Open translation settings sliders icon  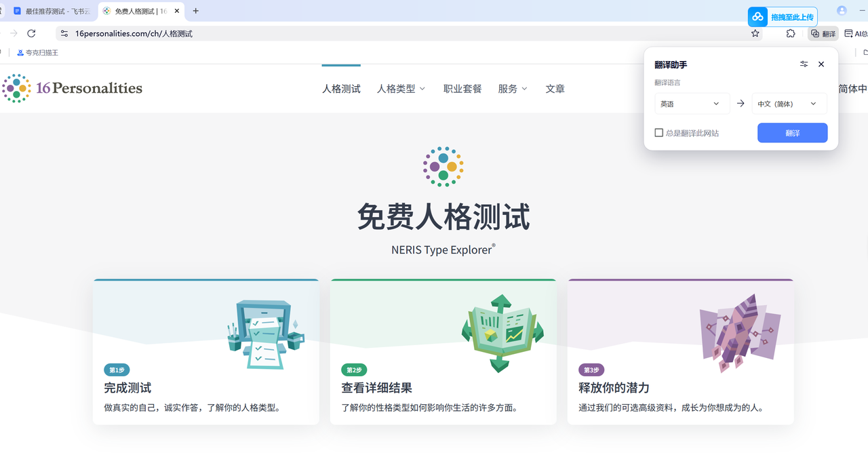804,64
